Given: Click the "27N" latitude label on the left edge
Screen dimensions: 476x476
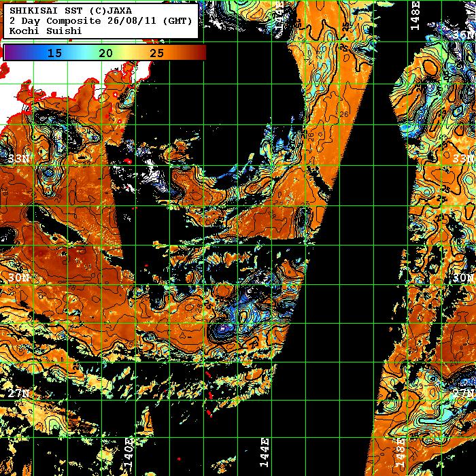Looking at the screenshot, I should point(18,394).
